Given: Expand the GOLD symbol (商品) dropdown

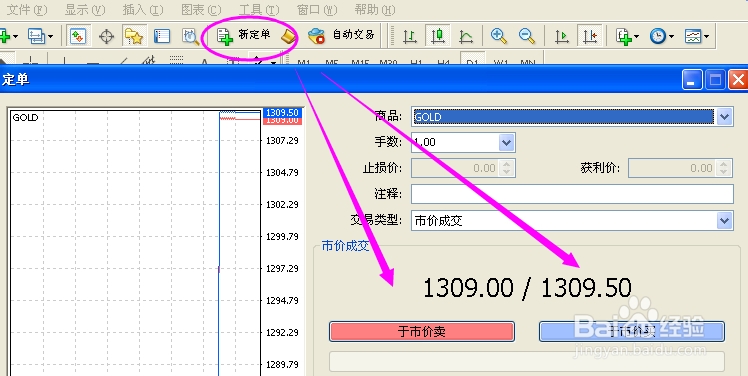Looking at the screenshot, I should [724, 116].
